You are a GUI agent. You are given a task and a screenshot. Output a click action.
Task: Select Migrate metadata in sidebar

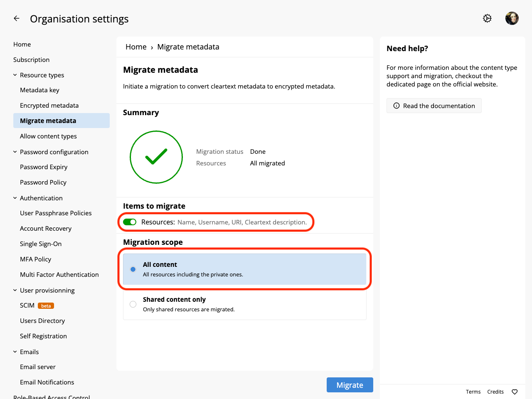pos(62,121)
